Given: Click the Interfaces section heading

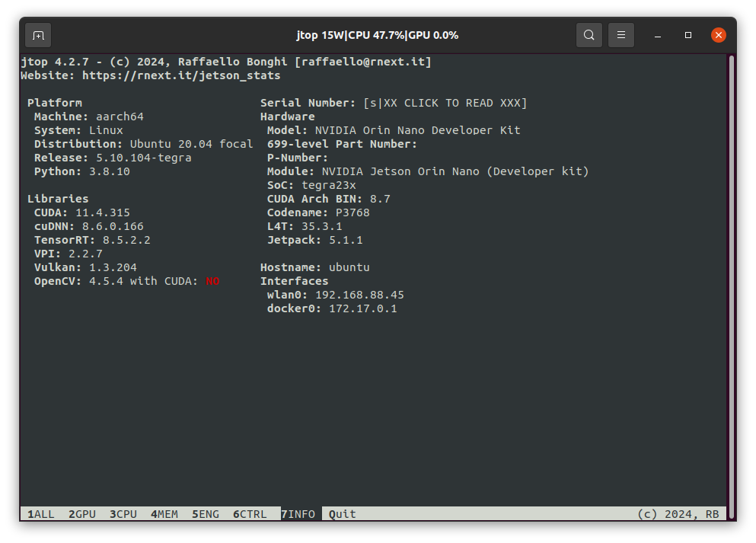Looking at the screenshot, I should 294,281.
